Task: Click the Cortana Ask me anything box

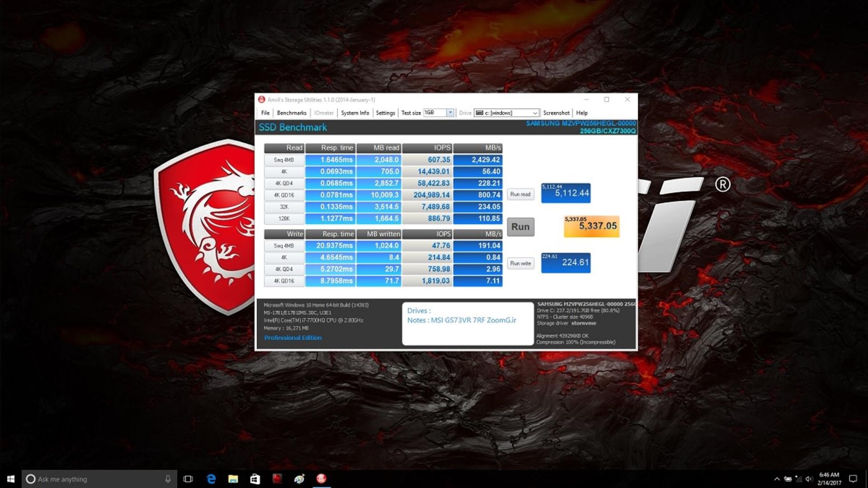Action: (x=99, y=479)
